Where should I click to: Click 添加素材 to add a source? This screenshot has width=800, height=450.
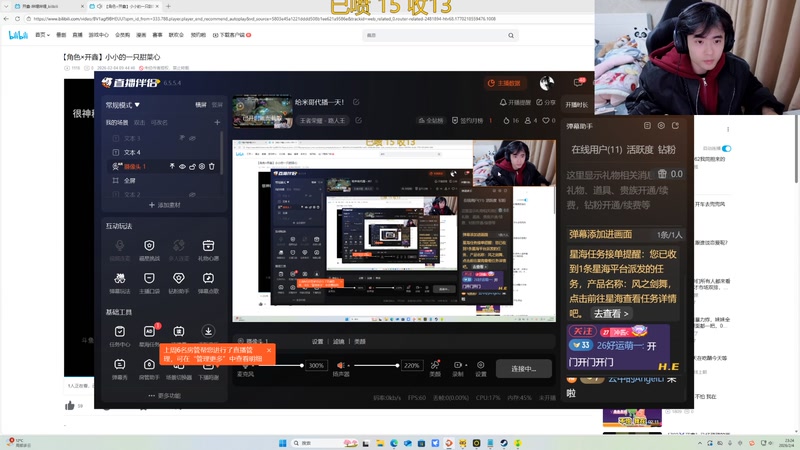pyautogui.click(x=164, y=205)
